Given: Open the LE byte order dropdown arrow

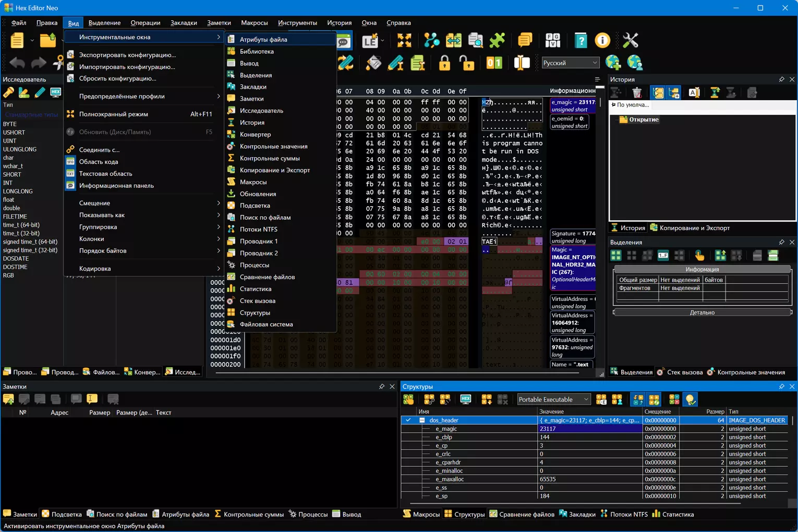Looking at the screenshot, I should 382,40.
